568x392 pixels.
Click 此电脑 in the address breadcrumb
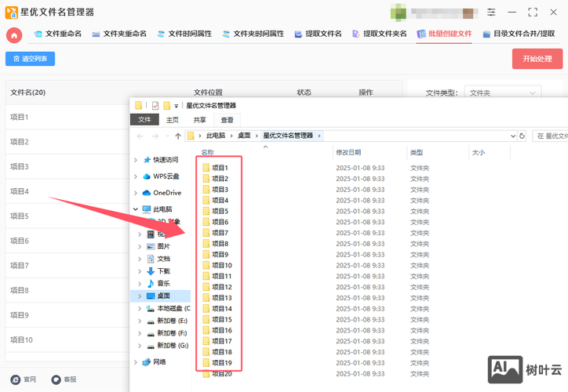[216, 136]
